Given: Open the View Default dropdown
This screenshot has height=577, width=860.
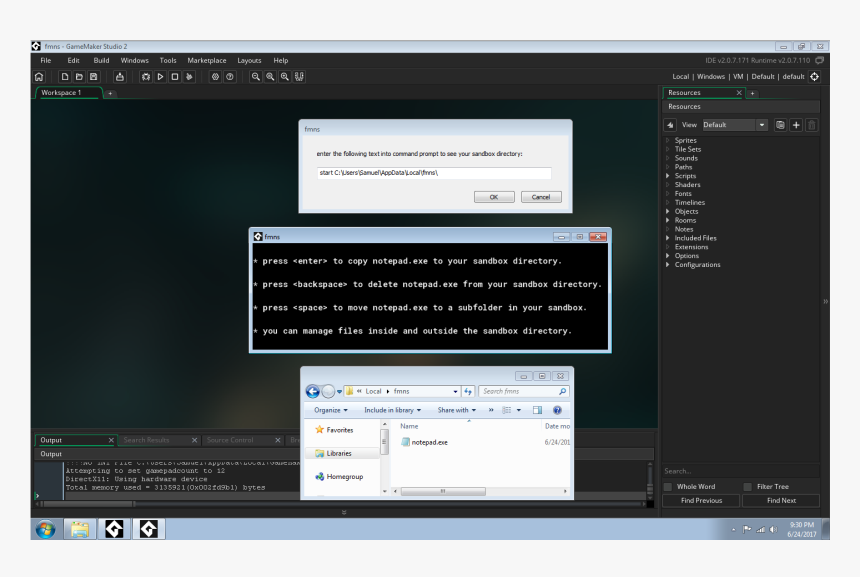Looking at the screenshot, I should 735,125.
